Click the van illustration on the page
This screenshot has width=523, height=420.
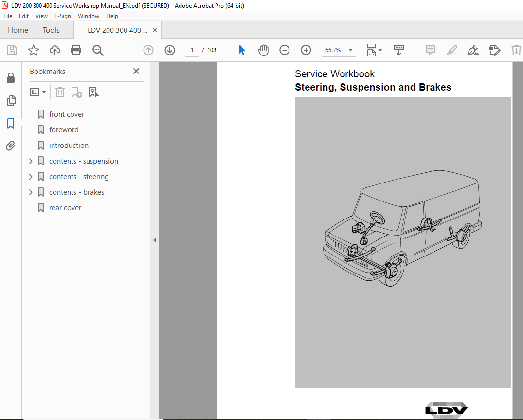402,228
